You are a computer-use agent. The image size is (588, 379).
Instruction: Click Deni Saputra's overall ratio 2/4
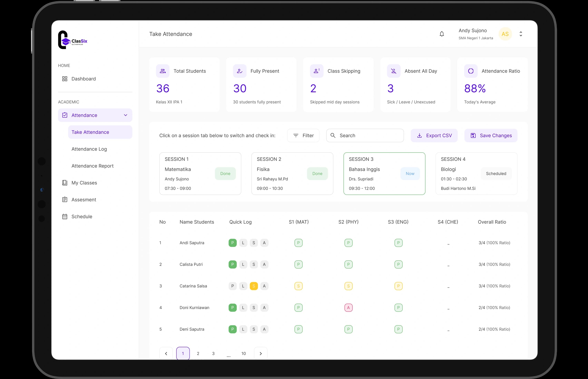[x=494, y=329]
